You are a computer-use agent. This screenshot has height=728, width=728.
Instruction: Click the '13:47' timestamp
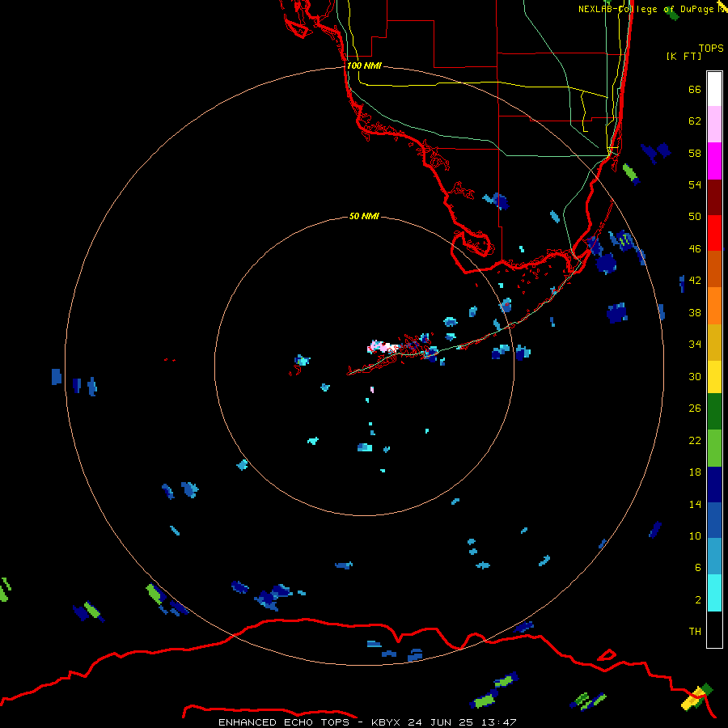pos(499,722)
